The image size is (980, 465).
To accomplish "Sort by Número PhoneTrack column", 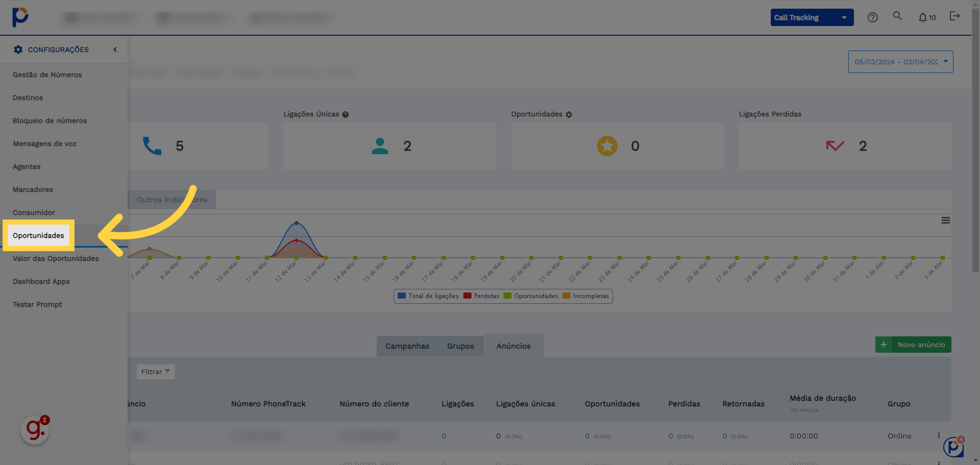I will (268, 404).
